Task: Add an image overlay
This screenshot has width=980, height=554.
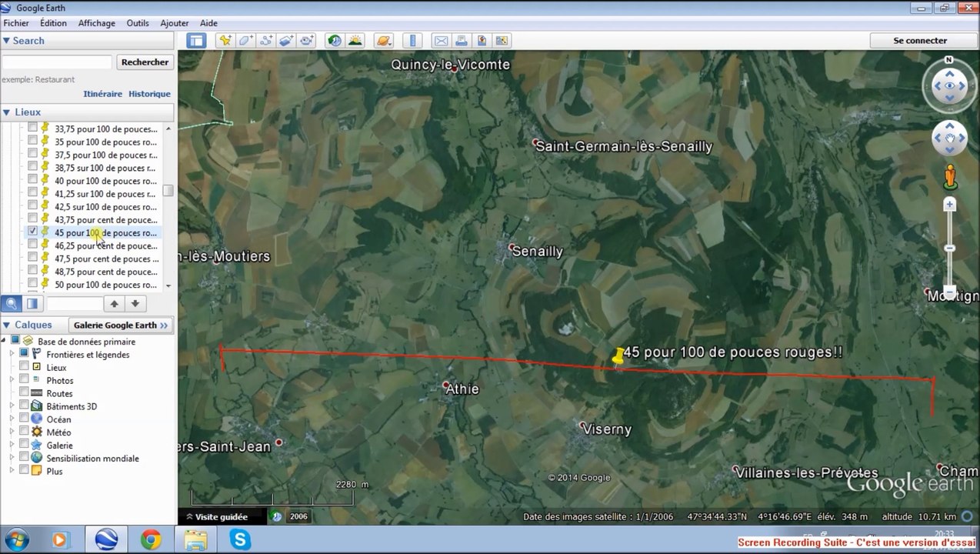Action: point(286,41)
